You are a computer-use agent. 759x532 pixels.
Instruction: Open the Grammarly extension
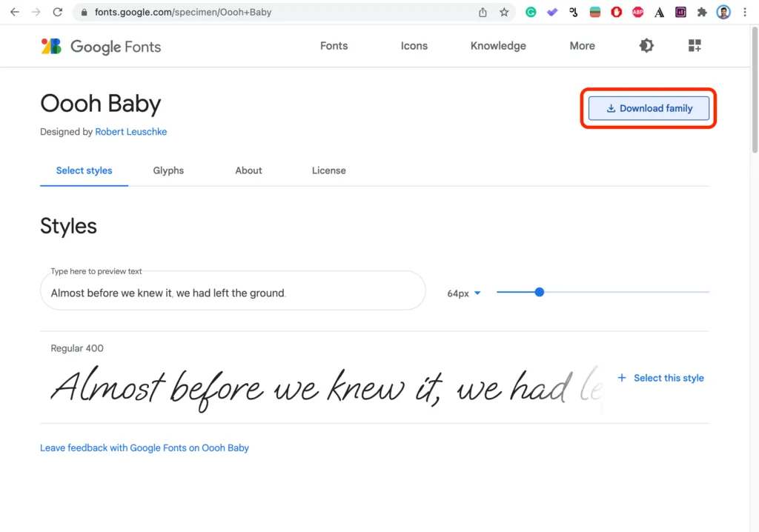click(531, 12)
